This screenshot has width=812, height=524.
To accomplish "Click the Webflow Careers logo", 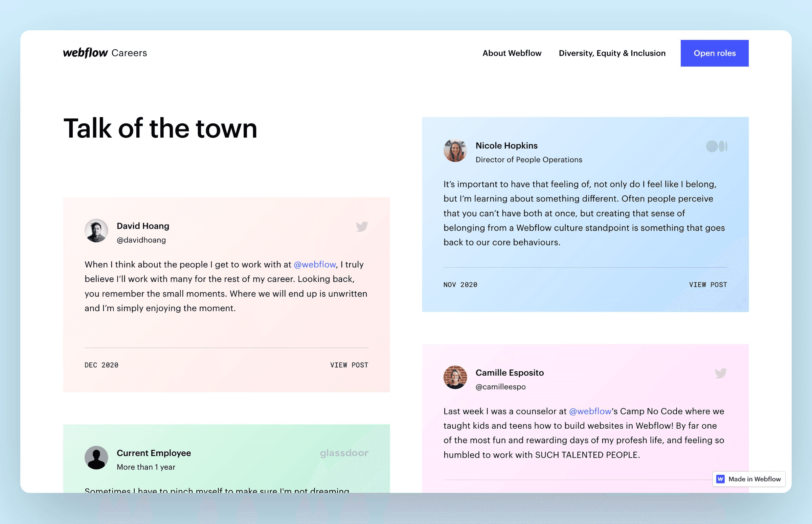I will (x=105, y=53).
